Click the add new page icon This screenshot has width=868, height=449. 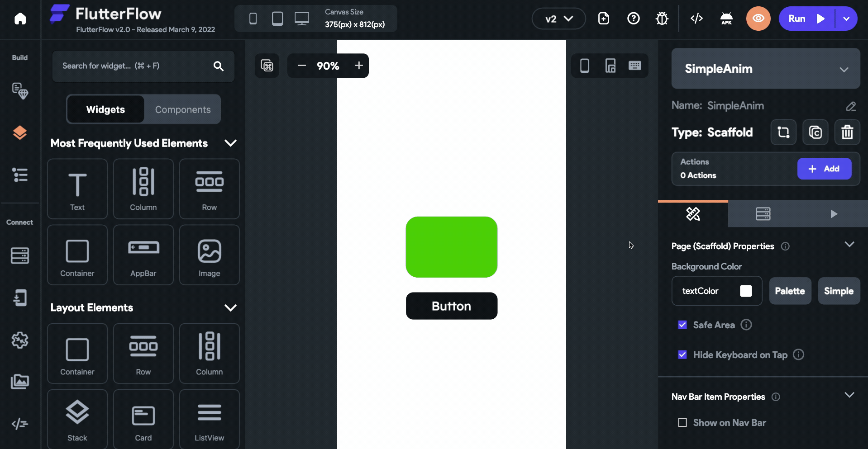604,19
